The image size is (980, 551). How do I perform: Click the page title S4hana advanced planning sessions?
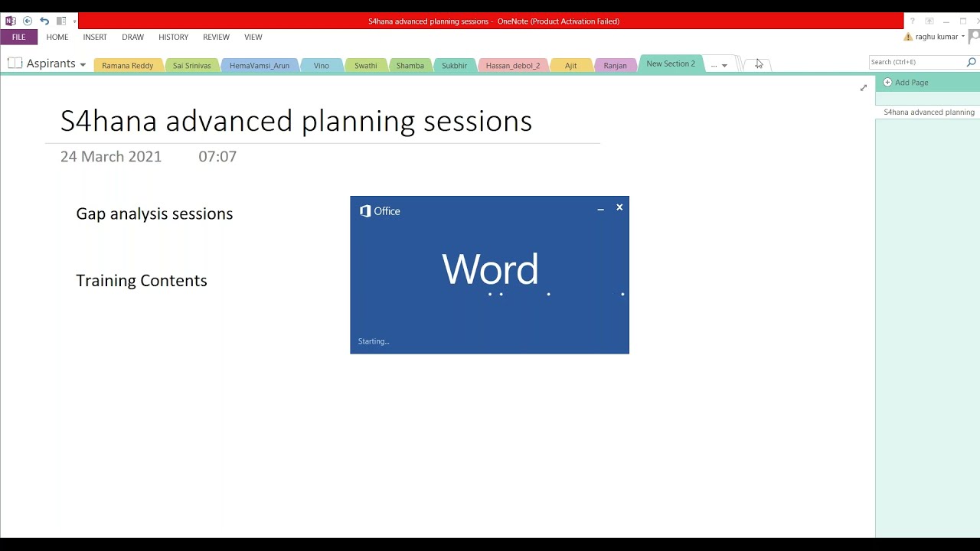click(296, 121)
